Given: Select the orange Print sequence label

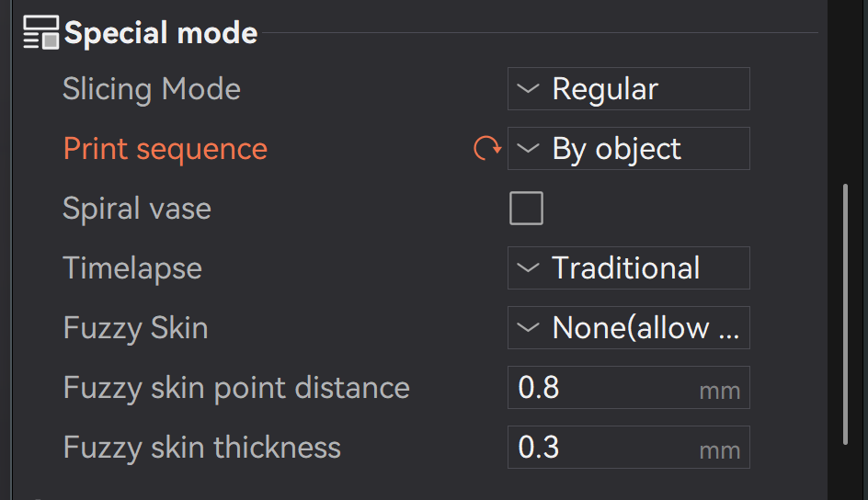Looking at the screenshot, I should [165, 149].
